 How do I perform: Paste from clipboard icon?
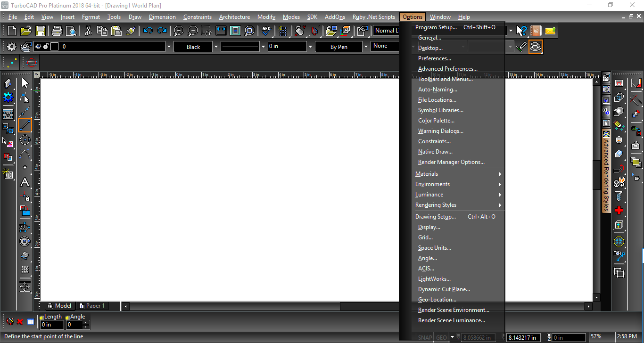coord(116,31)
